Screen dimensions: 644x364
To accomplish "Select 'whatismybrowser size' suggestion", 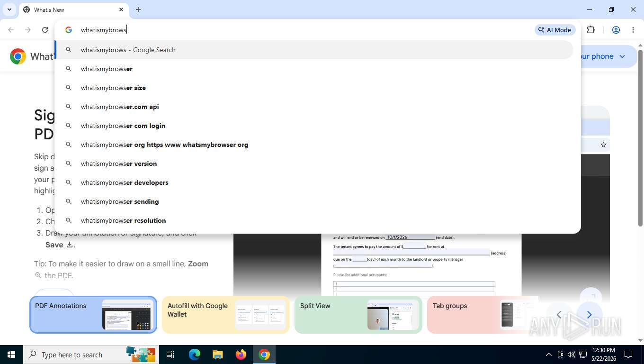I will pos(314,88).
